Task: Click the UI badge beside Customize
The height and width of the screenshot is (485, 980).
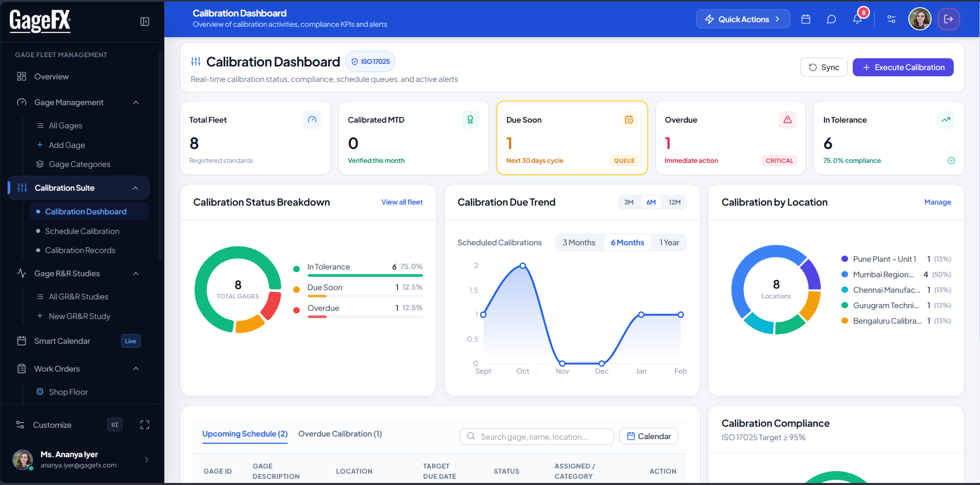Action: click(115, 425)
